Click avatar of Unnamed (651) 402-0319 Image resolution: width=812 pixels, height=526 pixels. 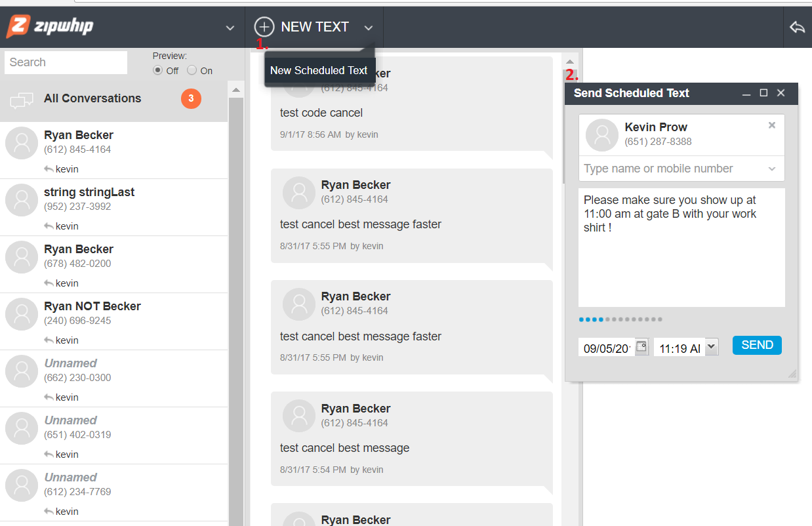coord(22,428)
